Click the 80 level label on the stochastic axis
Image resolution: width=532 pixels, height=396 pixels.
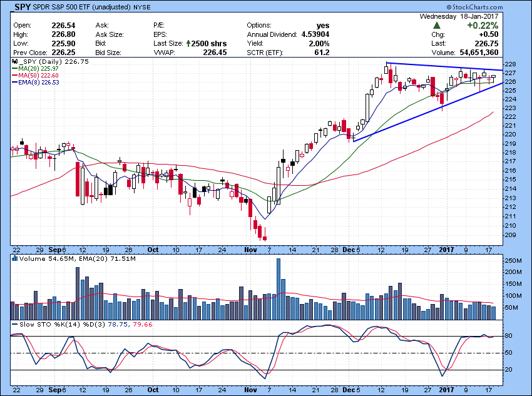509,336
